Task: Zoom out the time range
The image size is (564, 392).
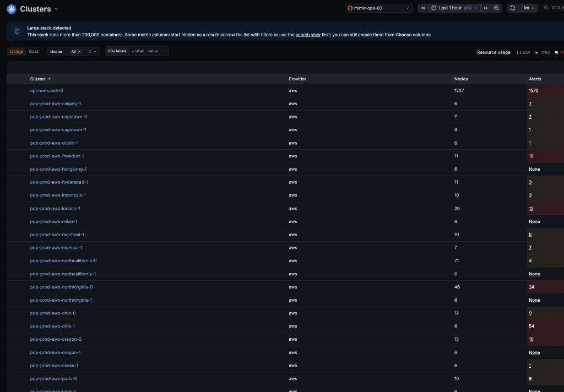Action: click(x=496, y=8)
